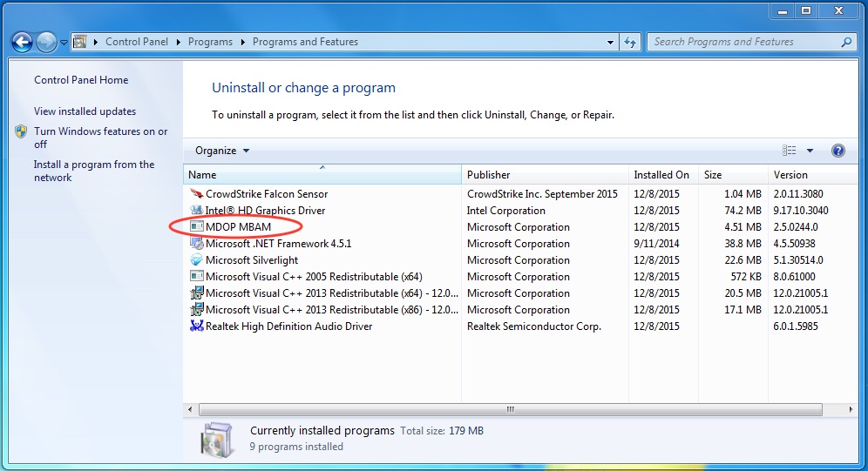Open the More view options dropdown arrow
The image size is (868, 471).
pos(810,151)
